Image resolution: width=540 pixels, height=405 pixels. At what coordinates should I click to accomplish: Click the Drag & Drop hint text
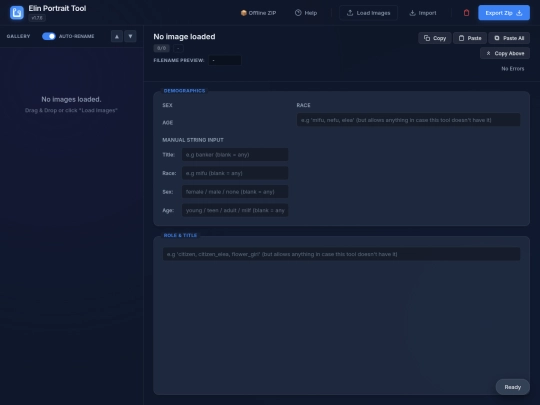pos(71,111)
